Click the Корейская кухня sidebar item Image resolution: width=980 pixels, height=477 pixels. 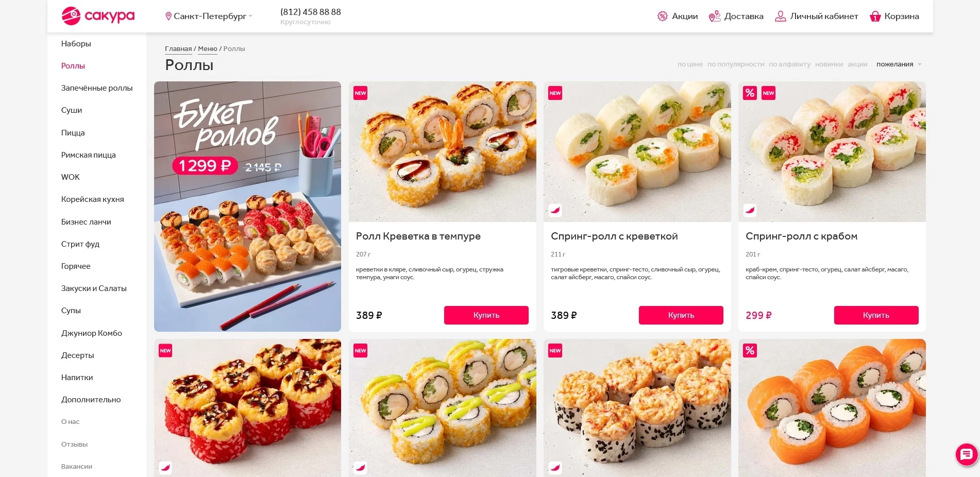pos(92,199)
